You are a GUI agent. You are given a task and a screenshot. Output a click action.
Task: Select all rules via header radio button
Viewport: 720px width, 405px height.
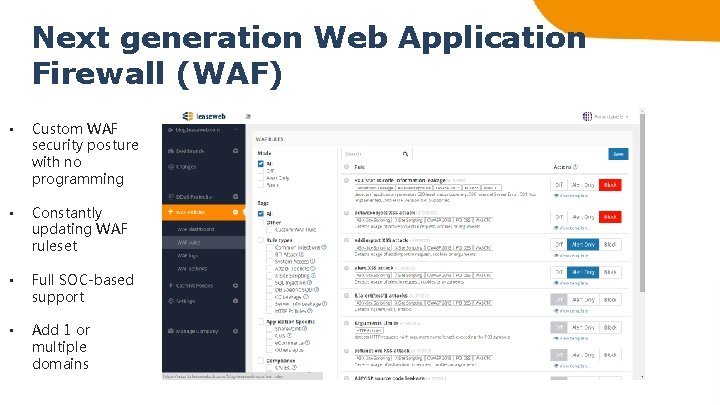[347, 167]
